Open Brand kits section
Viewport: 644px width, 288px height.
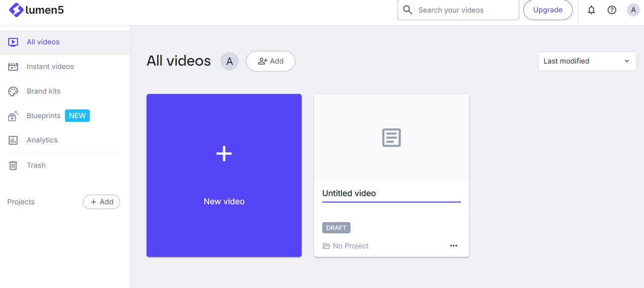(x=65, y=91)
